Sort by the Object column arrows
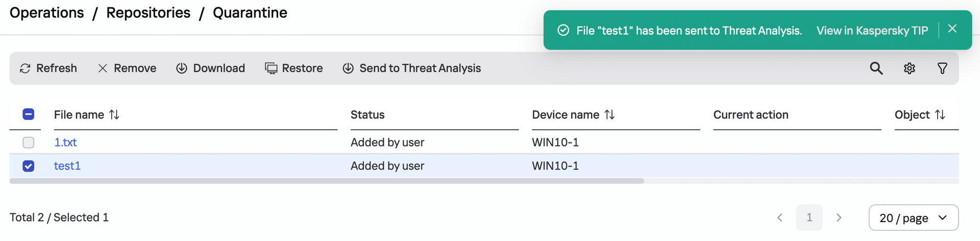980x241 pixels. (x=940, y=115)
